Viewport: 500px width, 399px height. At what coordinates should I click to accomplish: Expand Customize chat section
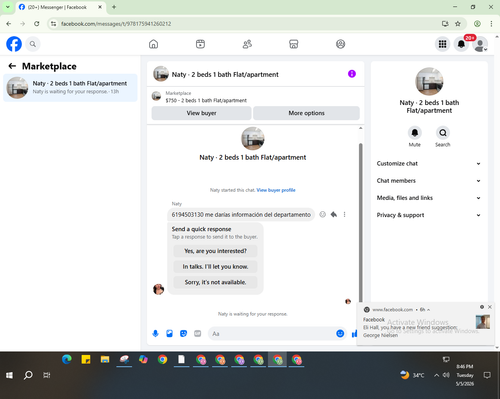point(429,163)
